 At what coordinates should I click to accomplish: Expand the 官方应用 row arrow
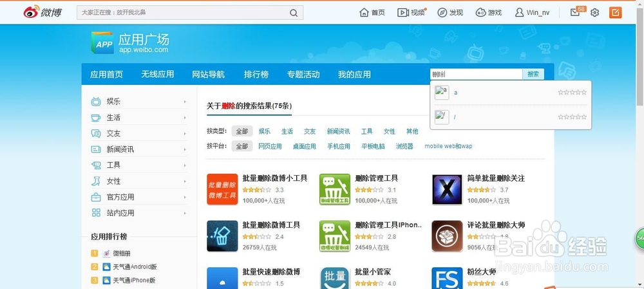pos(185,197)
